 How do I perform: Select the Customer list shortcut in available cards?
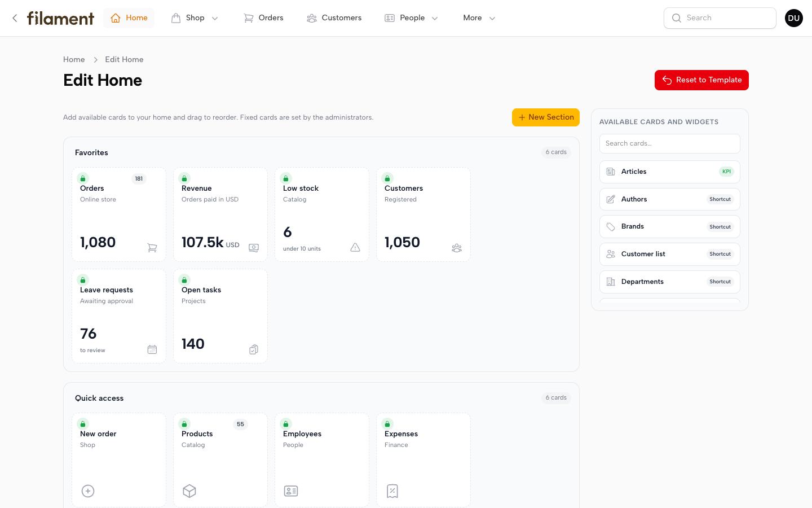click(x=670, y=254)
